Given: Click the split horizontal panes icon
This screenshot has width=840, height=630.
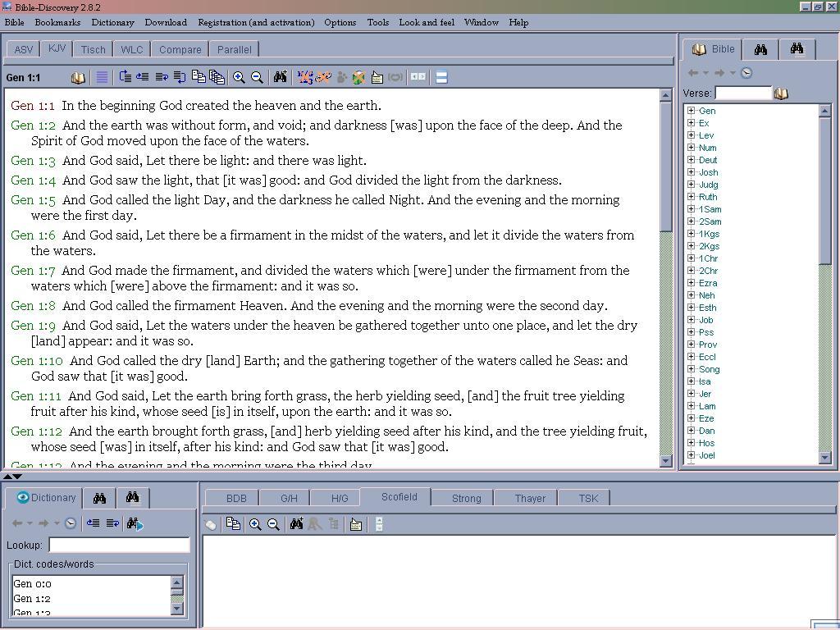Looking at the screenshot, I should click(441, 78).
